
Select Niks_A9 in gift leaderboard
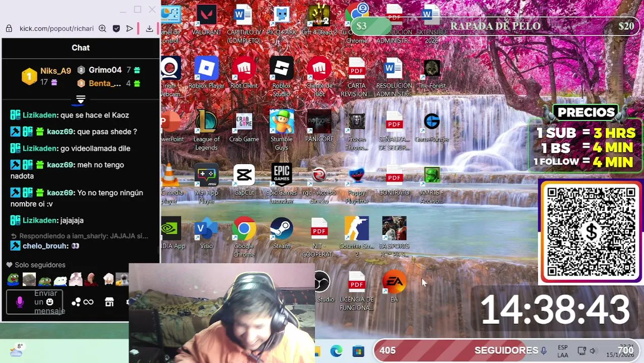point(55,71)
